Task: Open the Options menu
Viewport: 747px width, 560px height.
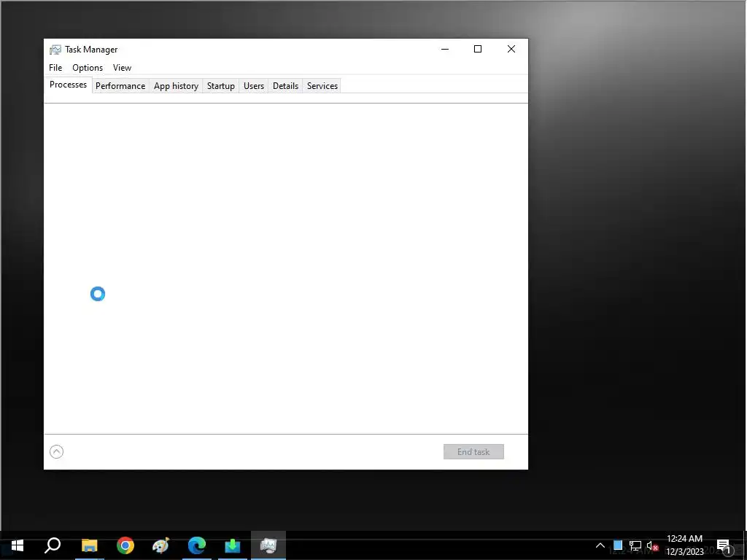Action: (x=88, y=68)
